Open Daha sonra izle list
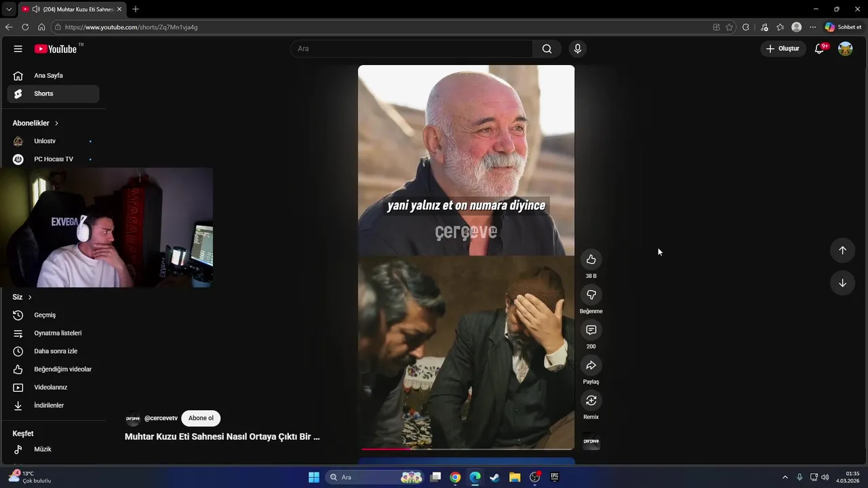Viewport: 868px width, 488px height. tap(53, 351)
